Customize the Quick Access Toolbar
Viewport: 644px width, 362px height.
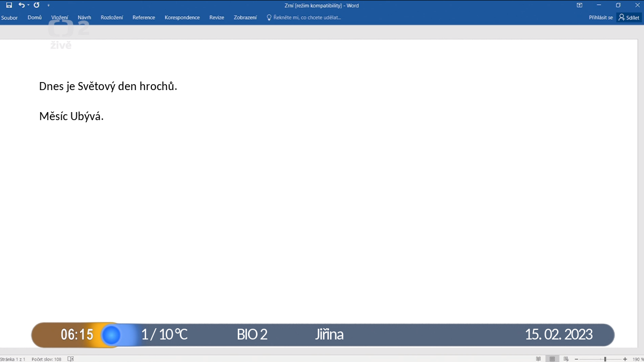(49, 5)
